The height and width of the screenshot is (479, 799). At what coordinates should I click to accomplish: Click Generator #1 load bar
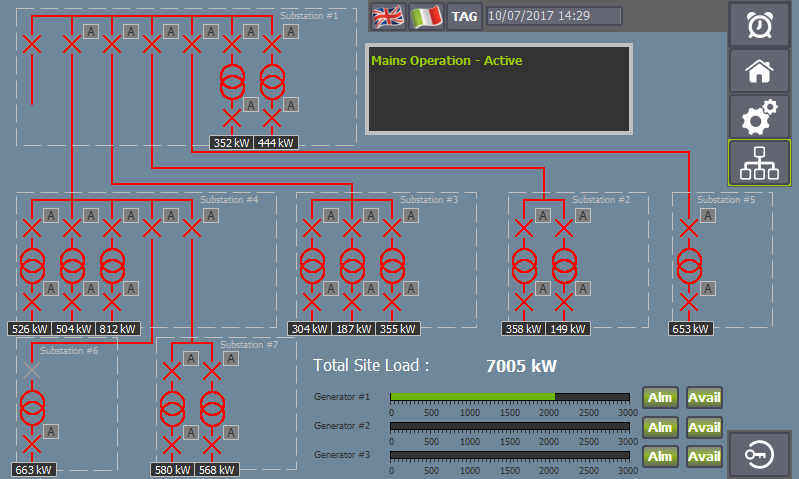tap(510, 397)
